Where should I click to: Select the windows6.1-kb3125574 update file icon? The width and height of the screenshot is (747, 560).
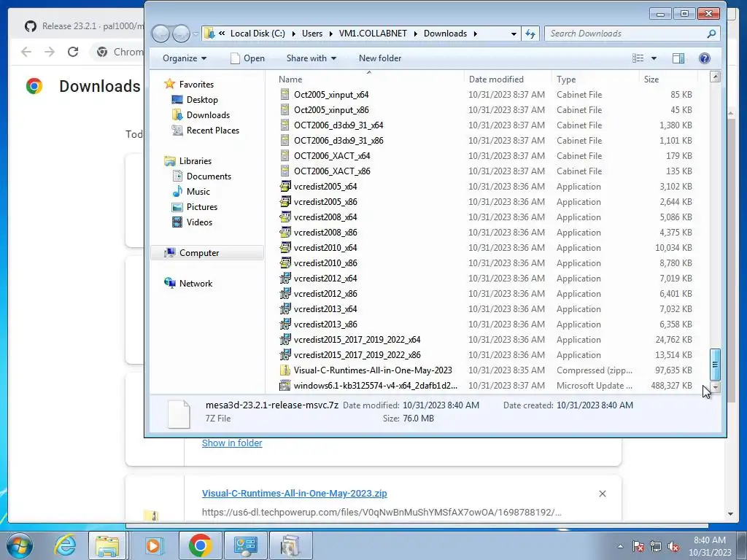285,385
